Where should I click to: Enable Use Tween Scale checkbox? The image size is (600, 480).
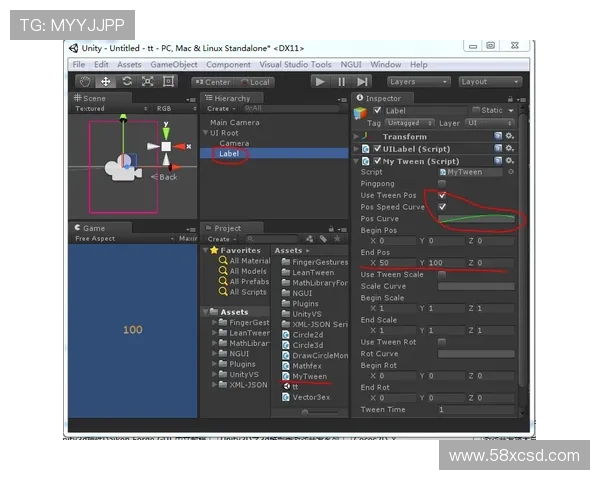click(x=442, y=275)
